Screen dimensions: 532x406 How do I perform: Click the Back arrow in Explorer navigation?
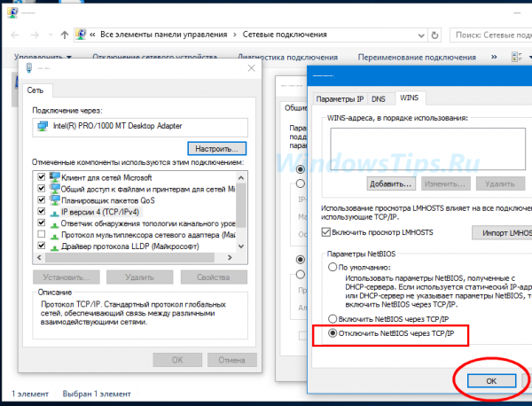click(15, 35)
